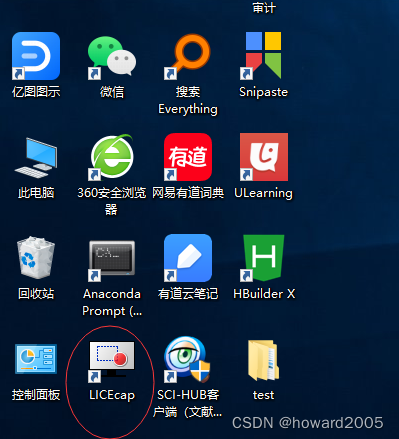The width and height of the screenshot is (399, 439).
Task: Click the Anaconda Prompt console icon
Action: pyautogui.click(x=112, y=261)
